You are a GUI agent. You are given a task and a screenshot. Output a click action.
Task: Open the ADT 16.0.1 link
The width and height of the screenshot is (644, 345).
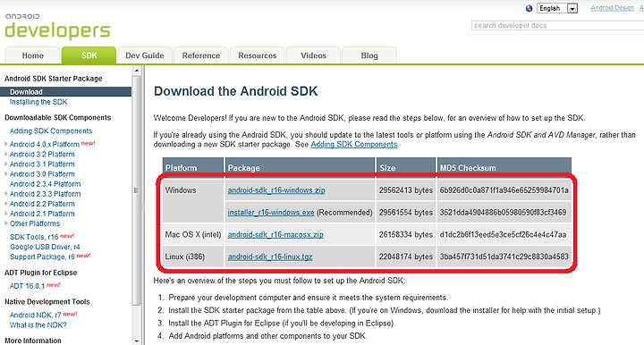(x=27, y=286)
